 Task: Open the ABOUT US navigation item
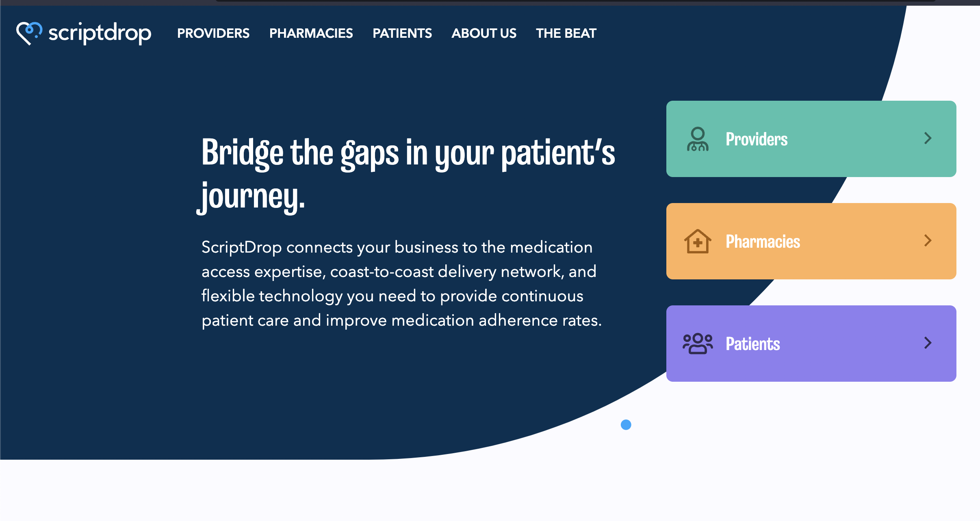tap(484, 33)
